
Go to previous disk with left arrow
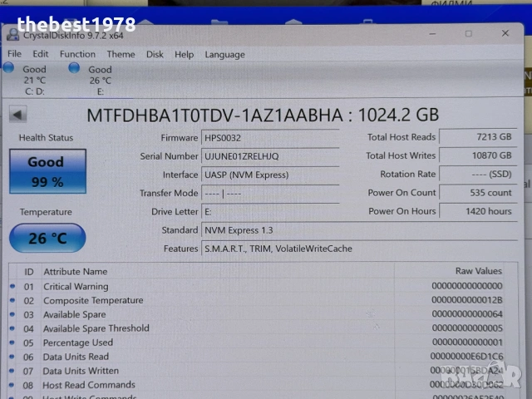pyautogui.click(x=17, y=115)
